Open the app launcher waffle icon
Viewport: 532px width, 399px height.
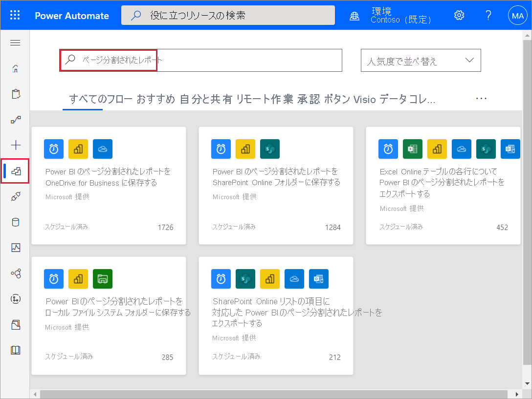(15, 15)
